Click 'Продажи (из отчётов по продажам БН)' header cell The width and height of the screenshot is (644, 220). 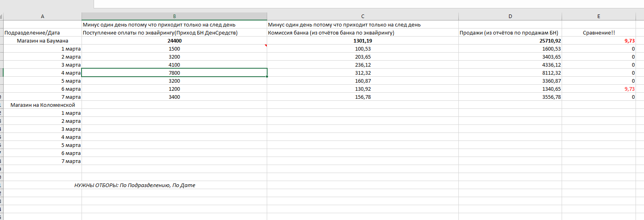coord(509,33)
